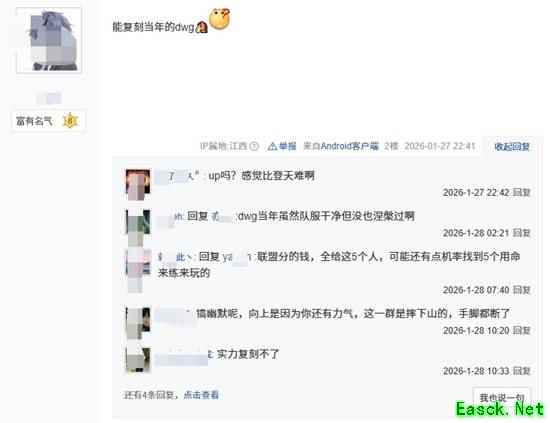This screenshot has width=550, height=423.
Task: Click the 举报 warning triangle icon
Action: tap(272, 146)
